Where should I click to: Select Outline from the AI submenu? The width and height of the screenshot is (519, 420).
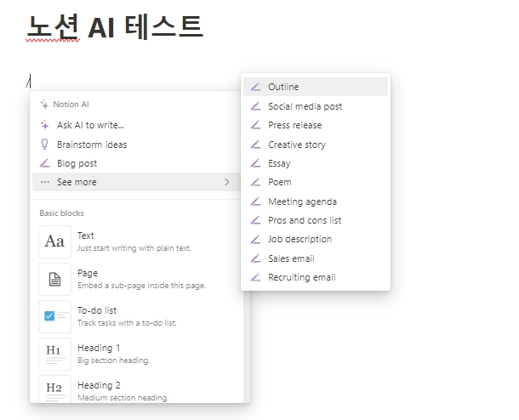click(283, 87)
